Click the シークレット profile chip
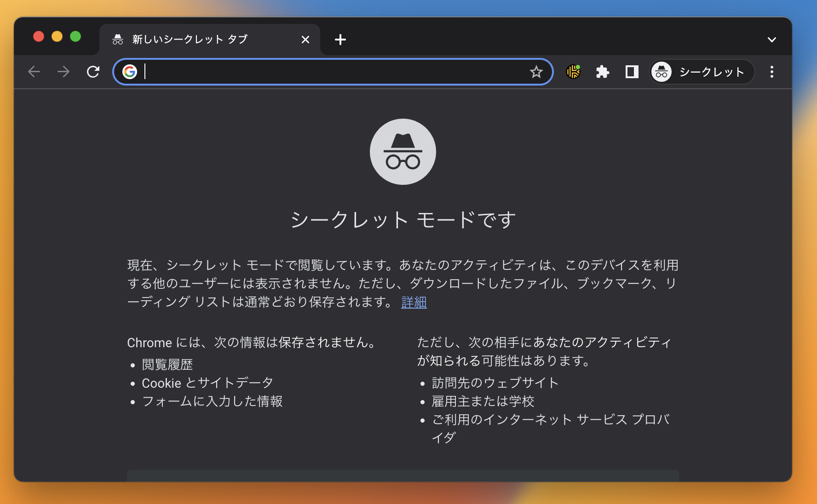This screenshot has width=817, height=504. point(702,72)
